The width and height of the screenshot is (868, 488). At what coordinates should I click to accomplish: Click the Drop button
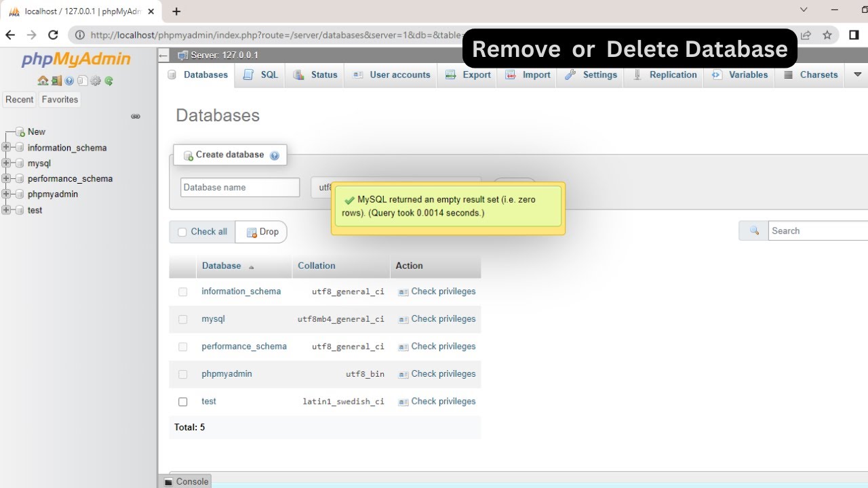point(262,232)
